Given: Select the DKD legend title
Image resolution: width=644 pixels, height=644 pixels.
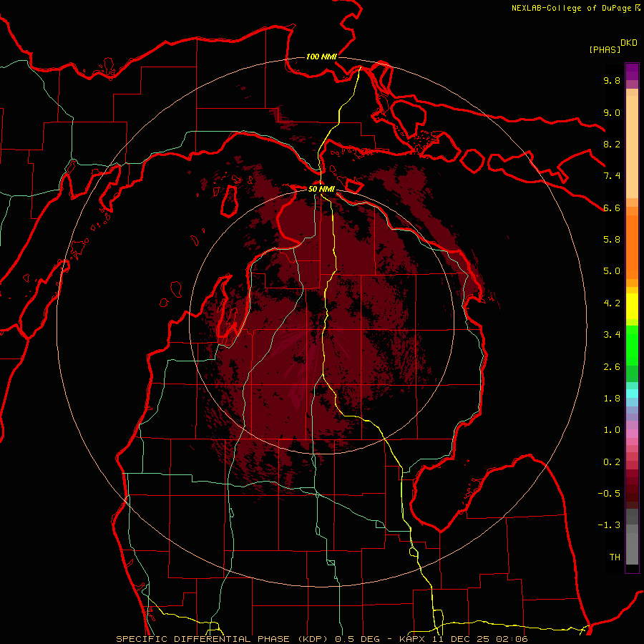Looking at the screenshot, I should point(629,43).
